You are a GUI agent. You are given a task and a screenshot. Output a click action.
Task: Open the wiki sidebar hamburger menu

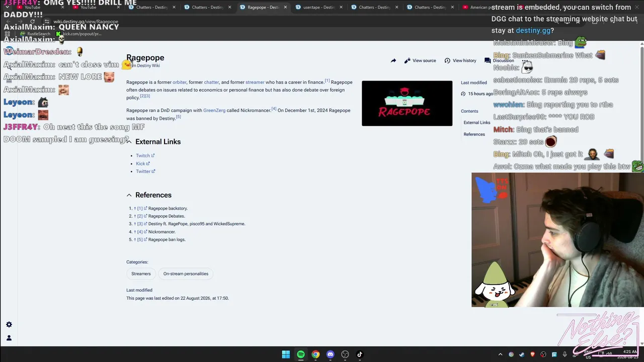click(9, 80)
